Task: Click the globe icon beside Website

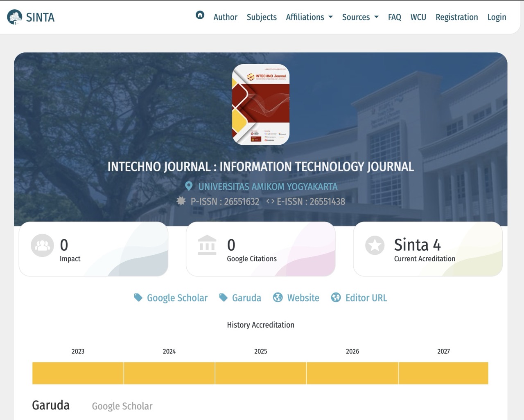Action: point(278,298)
